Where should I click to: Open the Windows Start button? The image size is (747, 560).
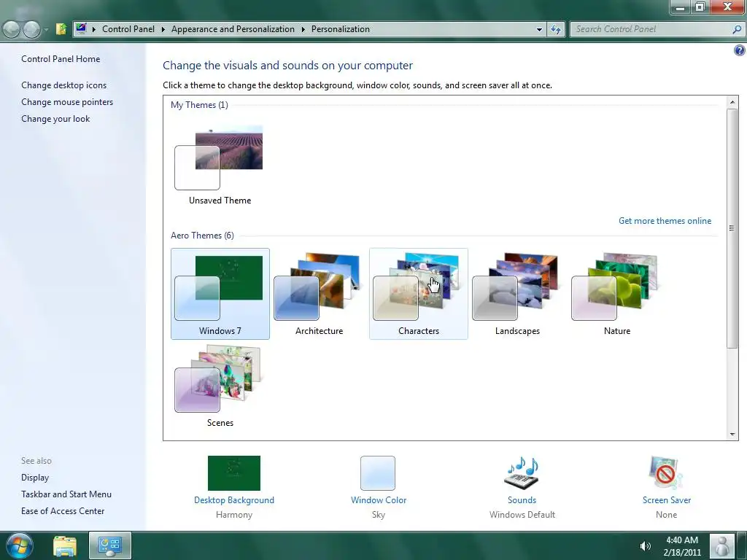coord(19,545)
